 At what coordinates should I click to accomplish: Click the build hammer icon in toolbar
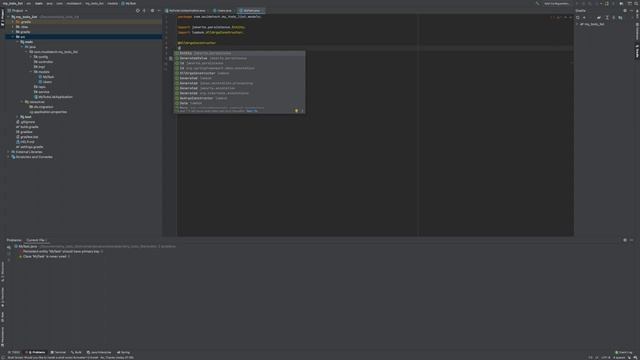tap(537, 3)
